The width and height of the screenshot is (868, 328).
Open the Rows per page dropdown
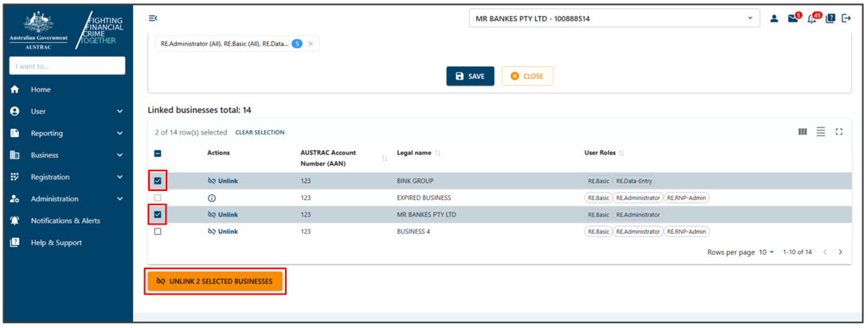tap(766, 252)
